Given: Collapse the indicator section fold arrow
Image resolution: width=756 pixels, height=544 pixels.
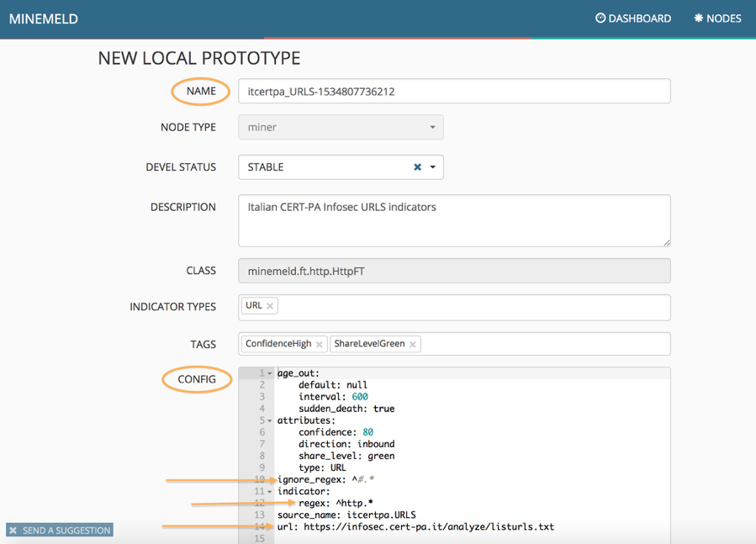Looking at the screenshot, I should (x=270, y=492).
